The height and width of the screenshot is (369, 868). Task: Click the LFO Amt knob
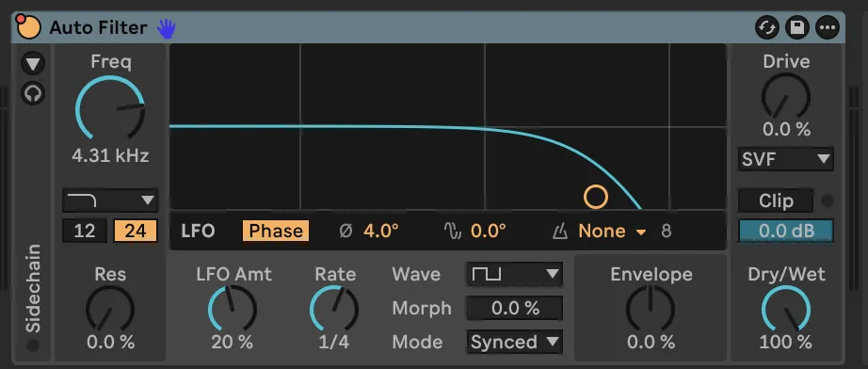pos(232,310)
